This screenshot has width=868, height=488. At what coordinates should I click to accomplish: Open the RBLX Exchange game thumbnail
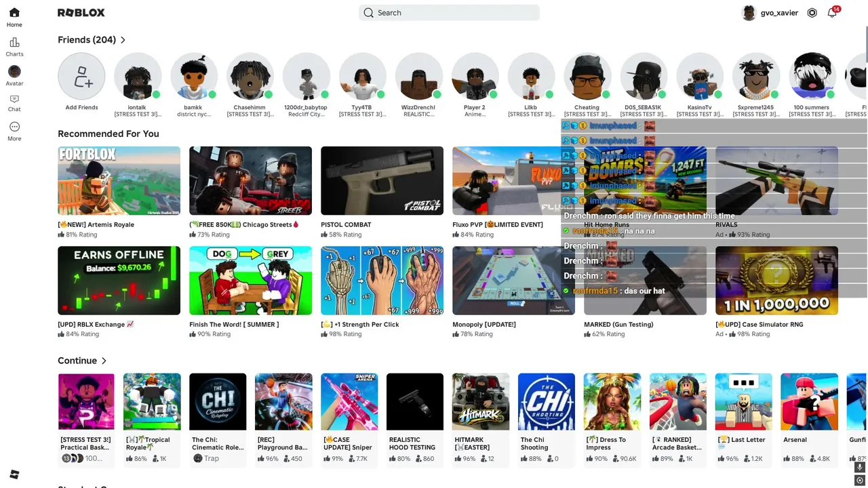[x=119, y=281]
